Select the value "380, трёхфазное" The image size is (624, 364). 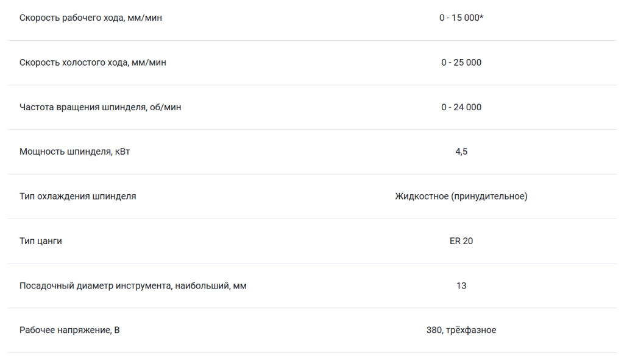(x=461, y=331)
